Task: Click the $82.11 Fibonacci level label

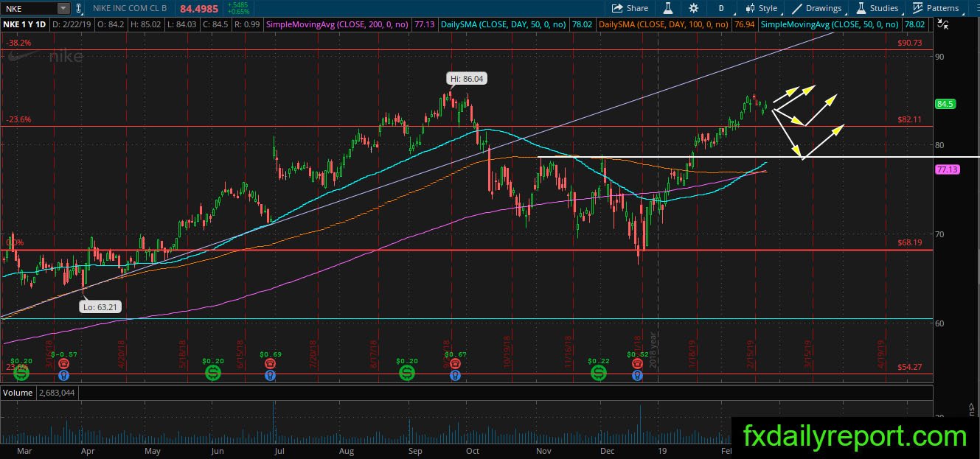Action: [x=910, y=119]
